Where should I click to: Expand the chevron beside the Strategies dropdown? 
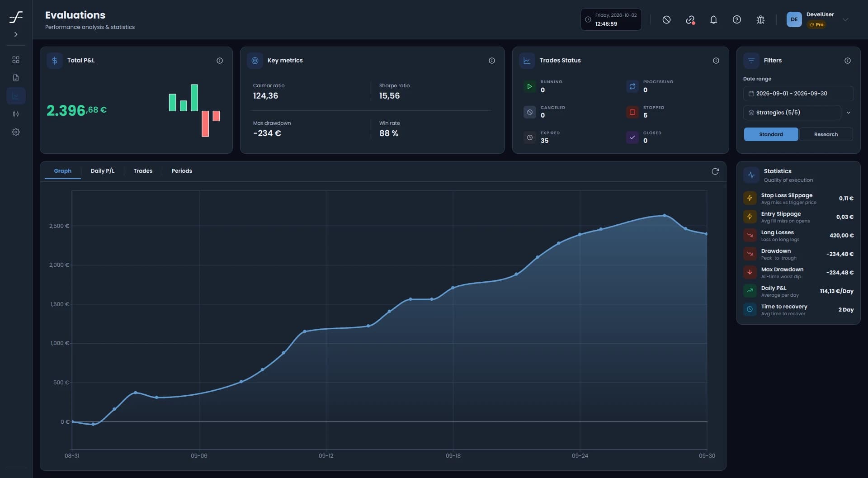tap(849, 113)
